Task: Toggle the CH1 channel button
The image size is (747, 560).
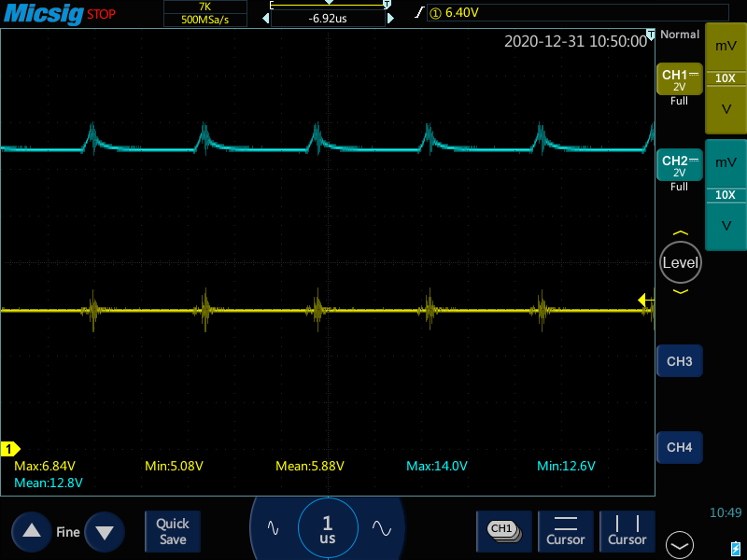Action: [680, 79]
